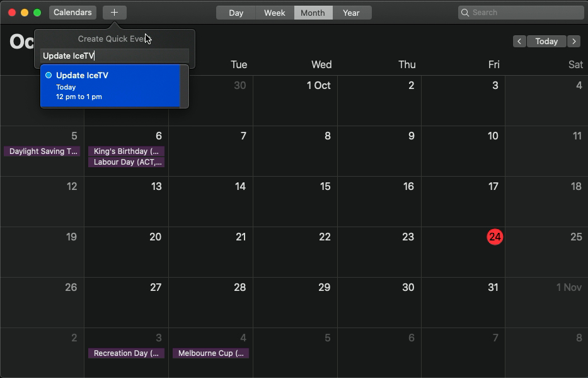Click the quick event text field
The image size is (588, 378).
tap(114, 56)
